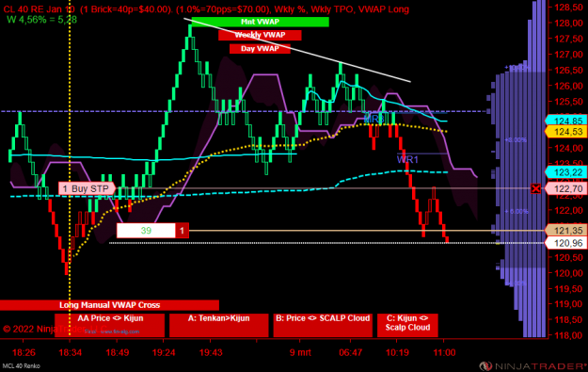This screenshot has height=372, width=588.
Task: Click the W 4,56% = 5,28 indicator text
Action: (x=41, y=19)
